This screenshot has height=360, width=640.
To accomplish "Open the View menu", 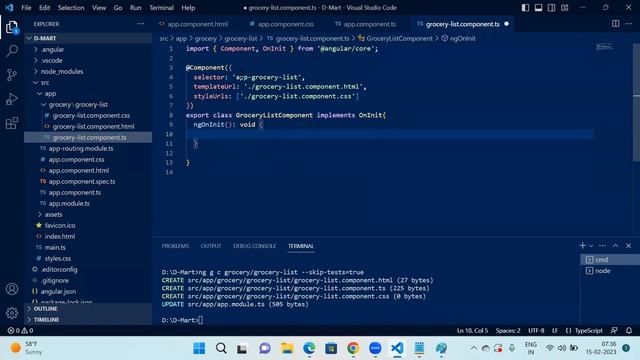I will [99, 8].
